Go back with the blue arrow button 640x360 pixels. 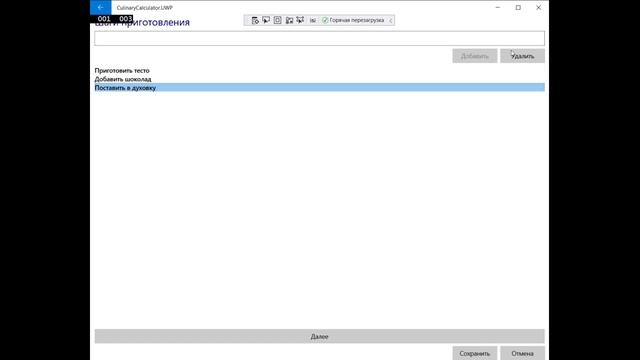100,7
